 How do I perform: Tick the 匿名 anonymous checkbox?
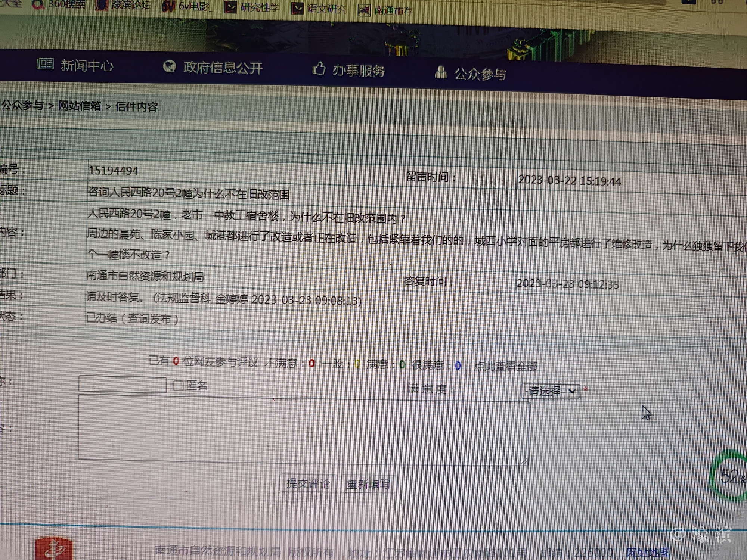click(x=178, y=386)
